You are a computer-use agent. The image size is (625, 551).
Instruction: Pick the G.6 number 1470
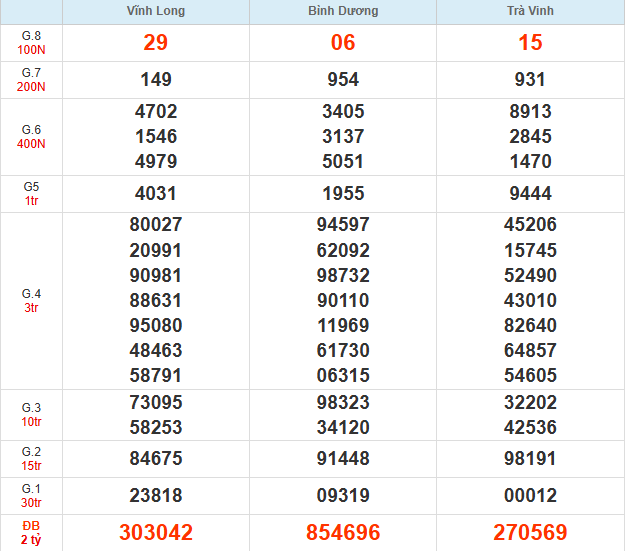[x=530, y=161]
